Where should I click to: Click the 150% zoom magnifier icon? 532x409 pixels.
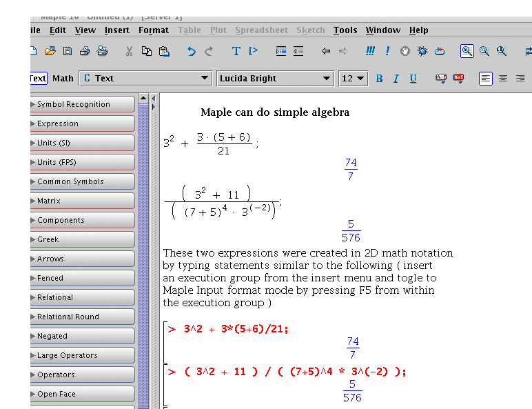click(484, 51)
